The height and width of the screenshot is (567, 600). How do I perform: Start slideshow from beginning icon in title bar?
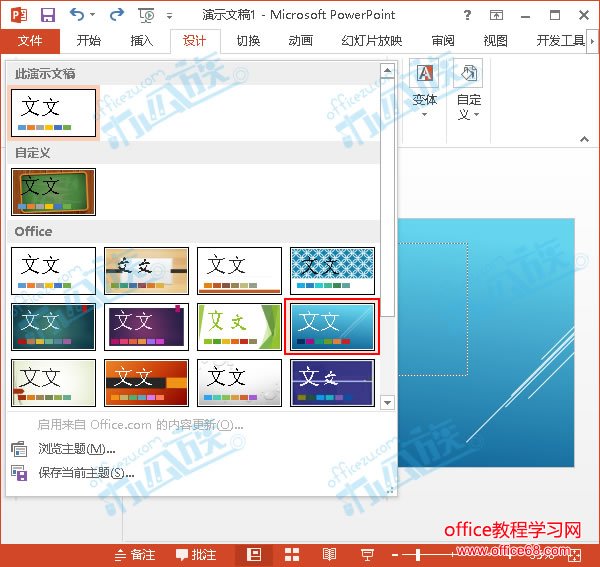click(146, 15)
